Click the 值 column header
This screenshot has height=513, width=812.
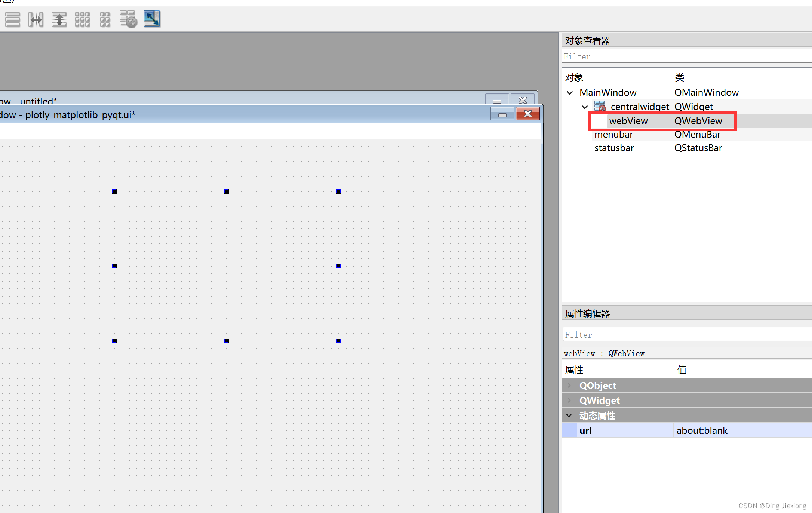click(x=682, y=370)
